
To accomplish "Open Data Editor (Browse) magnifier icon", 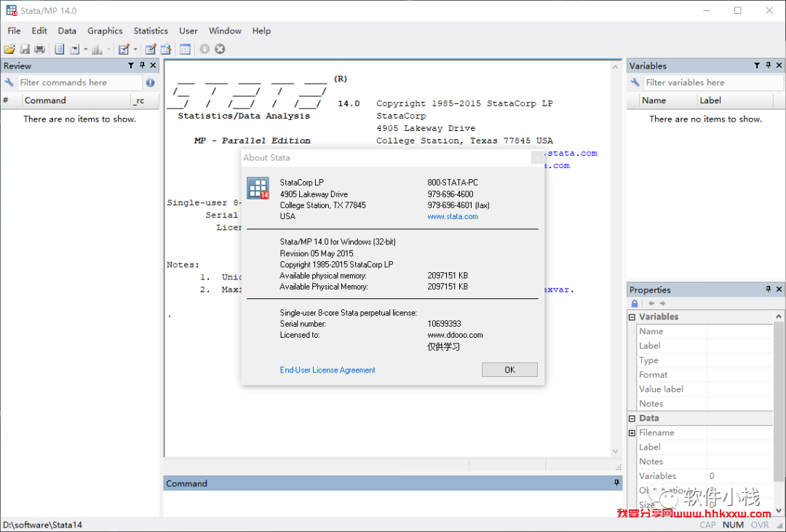I will [166, 49].
